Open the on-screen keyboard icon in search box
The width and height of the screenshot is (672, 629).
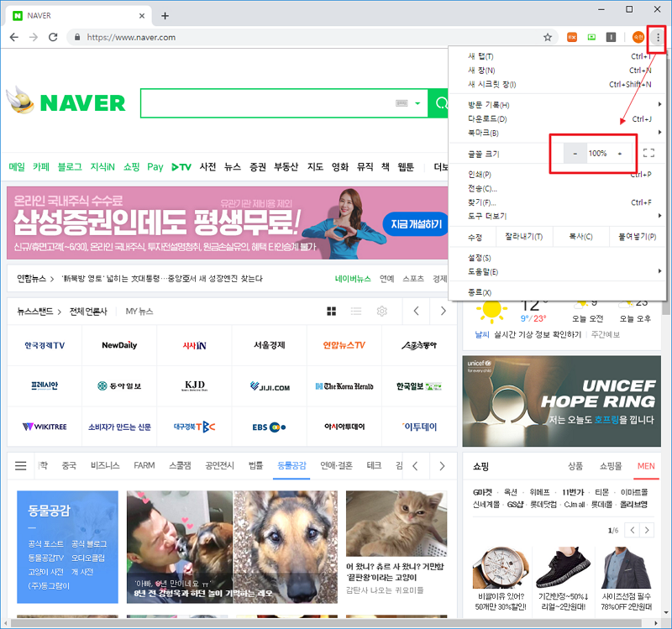402,103
